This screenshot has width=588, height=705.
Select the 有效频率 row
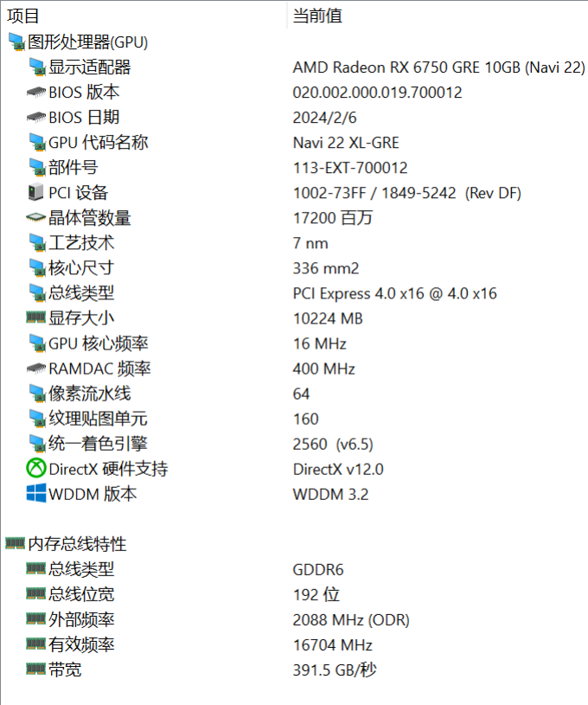pos(294,644)
